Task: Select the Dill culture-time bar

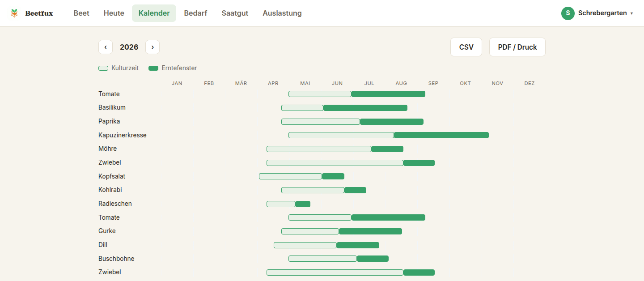Action: [305, 245]
